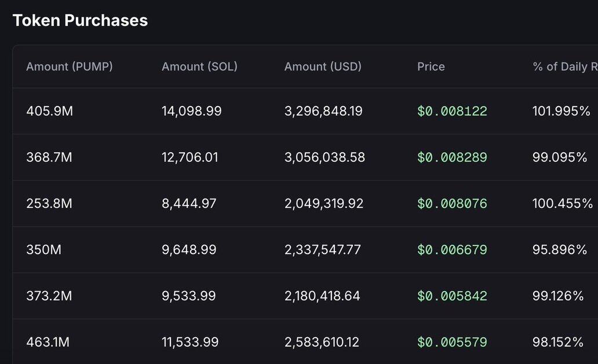Click the $0.008289 price value
The width and height of the screenshot is (598, 364).
point(452,157)
